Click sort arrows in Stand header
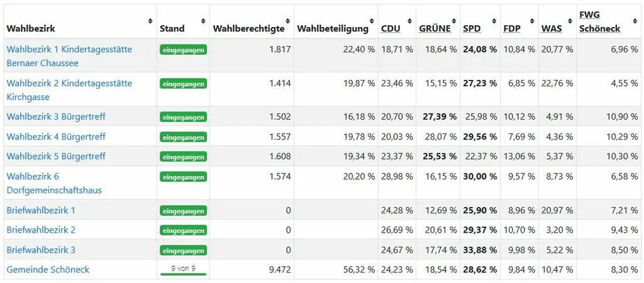Screen dimensions: 644x283 click(203, 21)
